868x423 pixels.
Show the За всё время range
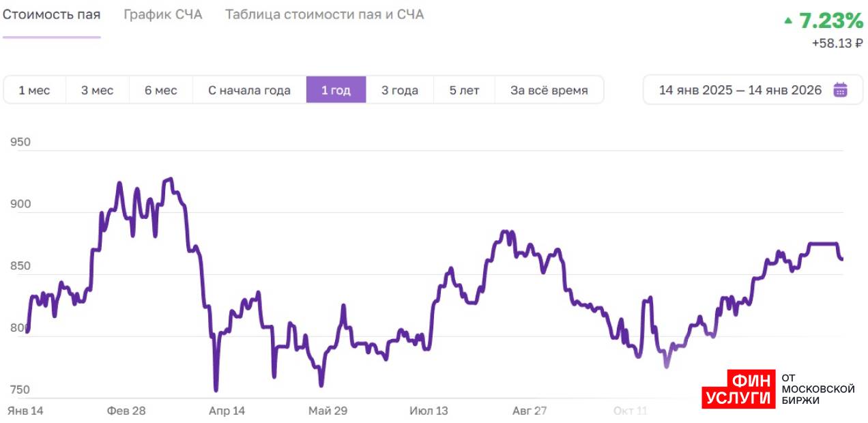(x=549, y=90)
